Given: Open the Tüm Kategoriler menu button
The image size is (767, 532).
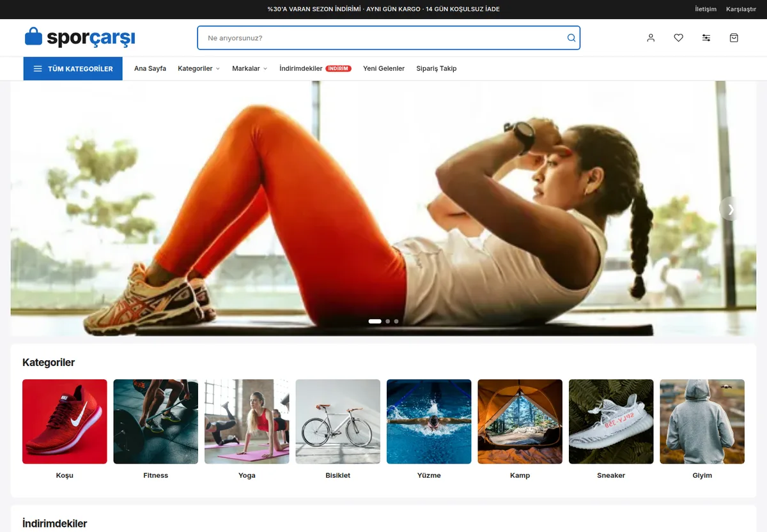Looking at the screenshot, I should click(73, 69).
